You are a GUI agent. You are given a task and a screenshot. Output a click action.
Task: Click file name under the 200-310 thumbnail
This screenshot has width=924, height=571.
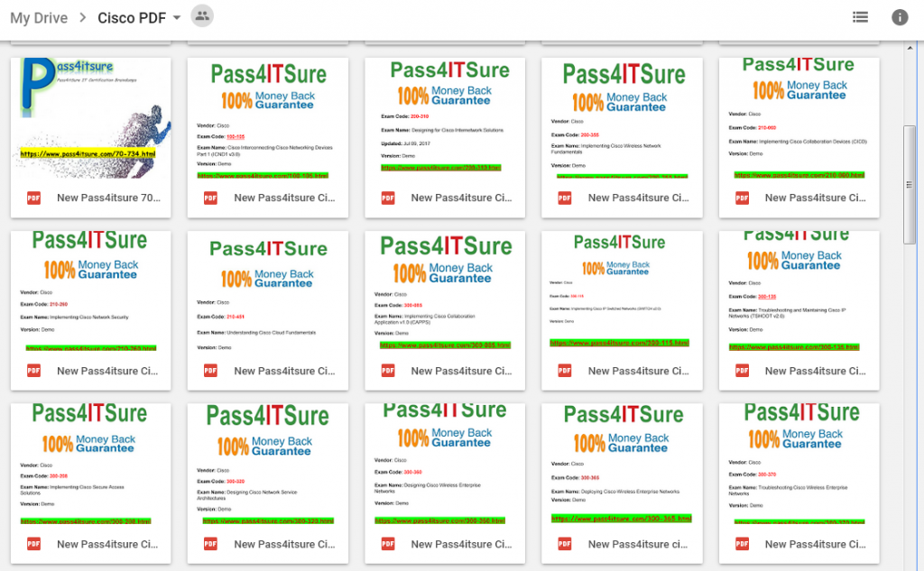461,198
